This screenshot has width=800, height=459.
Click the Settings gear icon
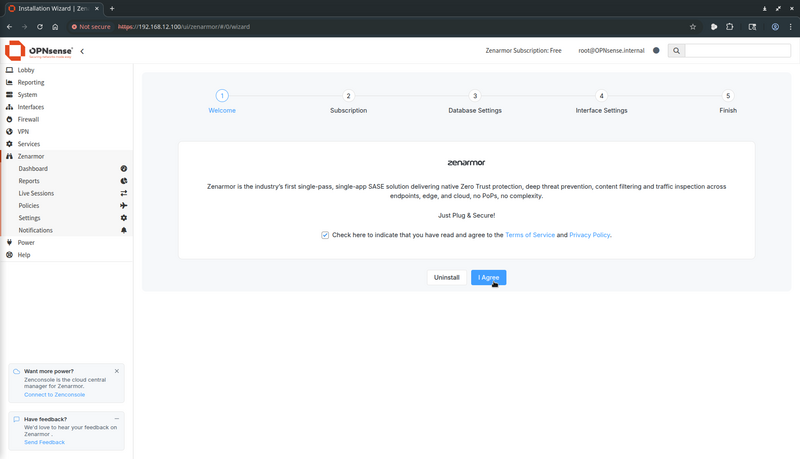tap(123, 218)
